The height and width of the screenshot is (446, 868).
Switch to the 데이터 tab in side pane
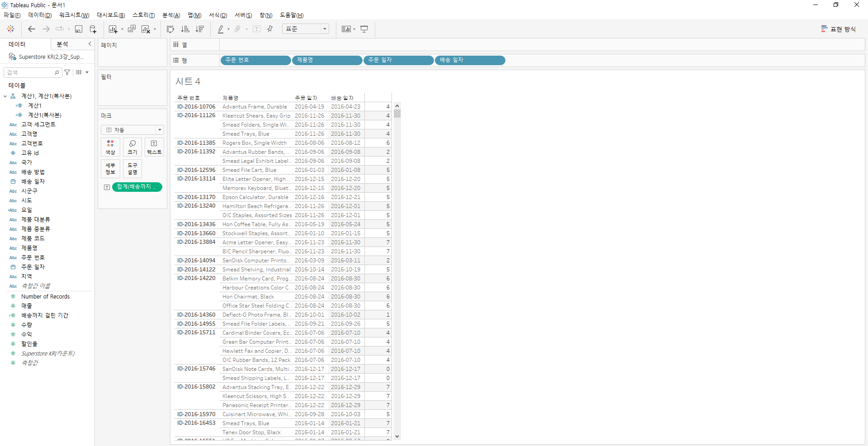tap(17, 44)
